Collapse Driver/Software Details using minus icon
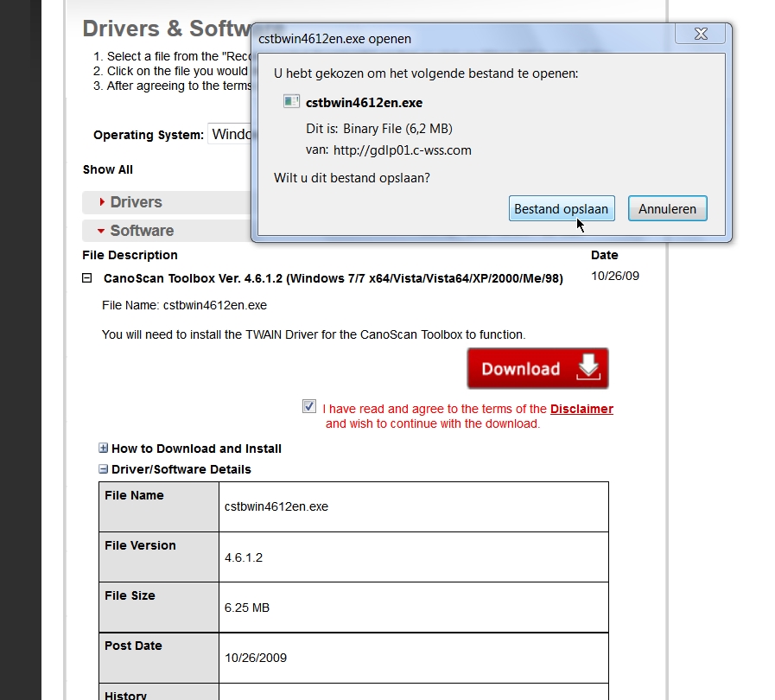This screenshot has width=775, height=700. 104,469
